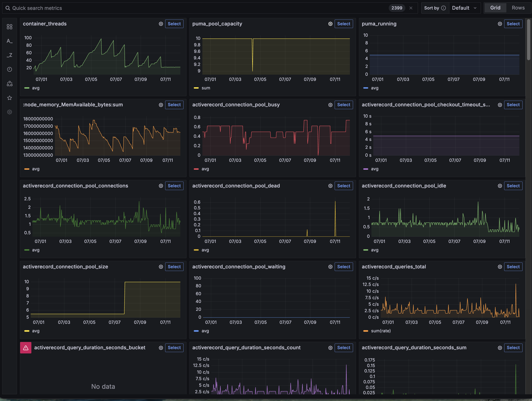
Task: Click warning icon on activerecord_query_duration_seconds_bucket
Action: [x=26, y=348]
